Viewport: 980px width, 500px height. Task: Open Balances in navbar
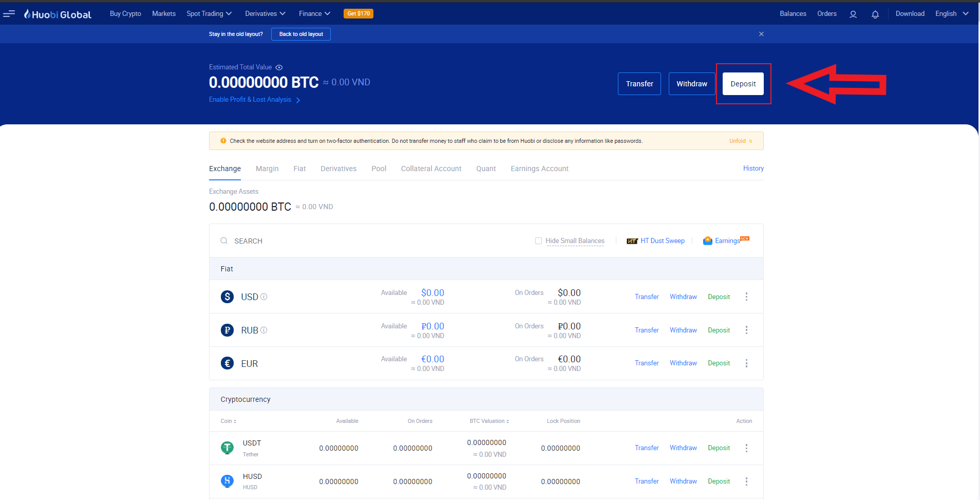(x=793, y=14)
